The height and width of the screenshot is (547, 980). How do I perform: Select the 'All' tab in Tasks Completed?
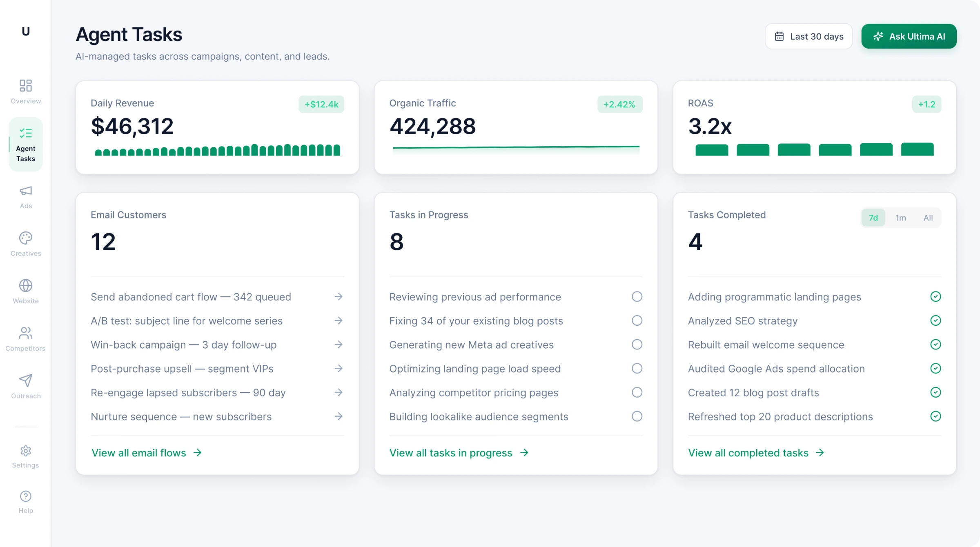point(928,218)
